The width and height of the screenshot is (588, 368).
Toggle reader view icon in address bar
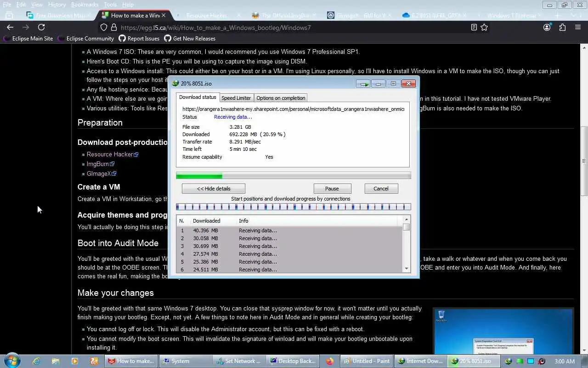pos(474,28)
